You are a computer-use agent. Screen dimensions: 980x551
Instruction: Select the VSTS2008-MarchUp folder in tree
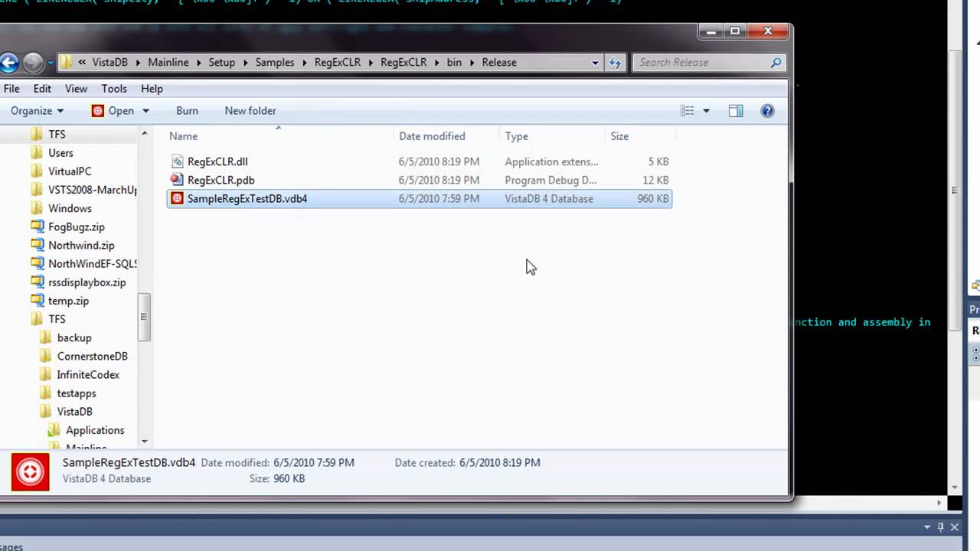93,190
